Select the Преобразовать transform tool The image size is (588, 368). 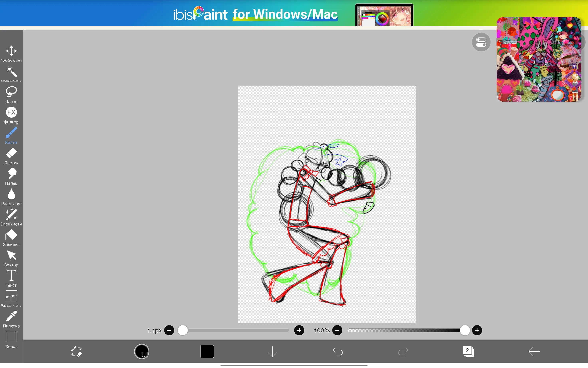tap(11, 53)
